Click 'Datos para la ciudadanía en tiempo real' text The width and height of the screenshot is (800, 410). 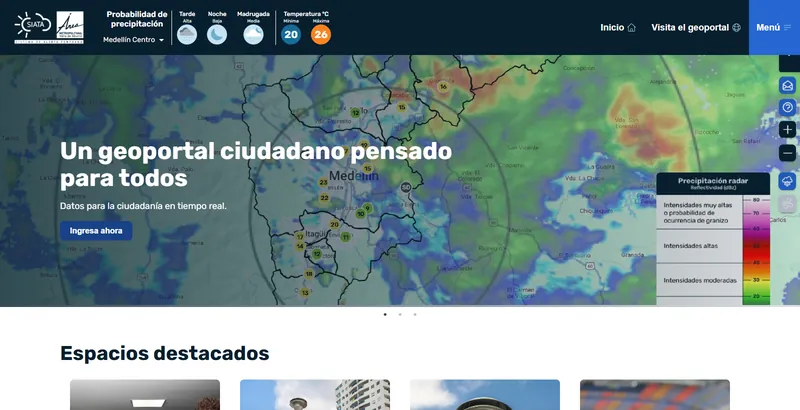pyautogui.click(x=143, y=206)
